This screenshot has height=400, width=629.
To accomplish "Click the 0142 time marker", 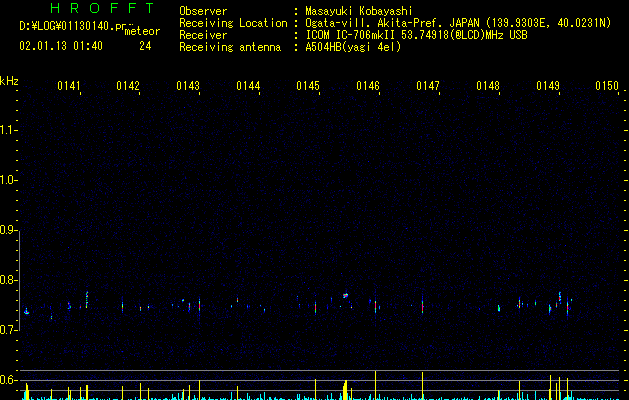I will [x=128, y=86].
